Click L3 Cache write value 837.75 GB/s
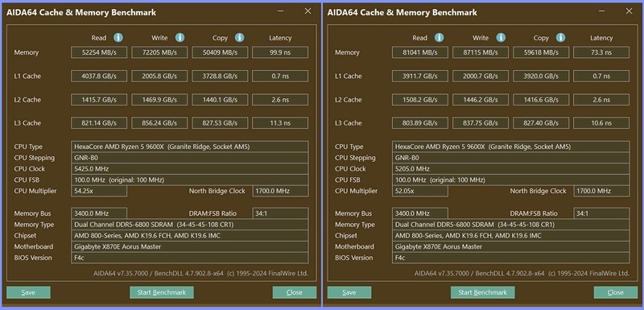The width and height of the screenshot is (644, 310). [x=481, y=123]
